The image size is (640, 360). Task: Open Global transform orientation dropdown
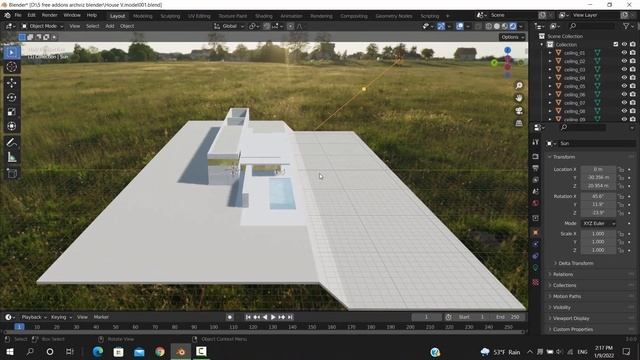pyautogui.click(x=229, y=26)
